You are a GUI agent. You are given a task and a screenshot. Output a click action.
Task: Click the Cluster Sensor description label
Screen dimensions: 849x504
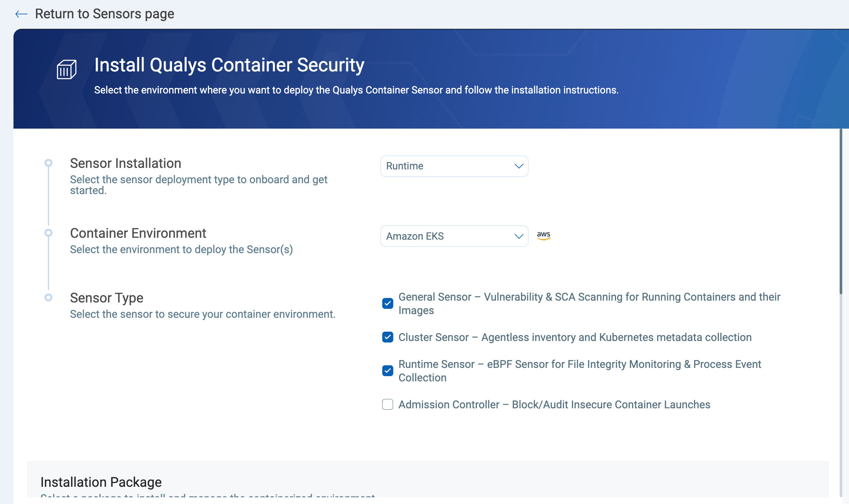point(575,337)
